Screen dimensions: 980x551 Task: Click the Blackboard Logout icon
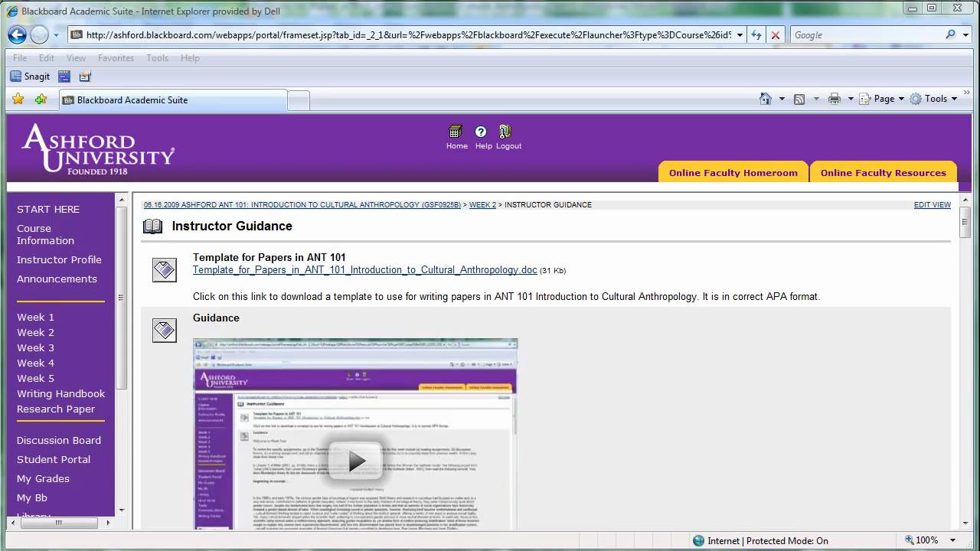click(505, 132)
